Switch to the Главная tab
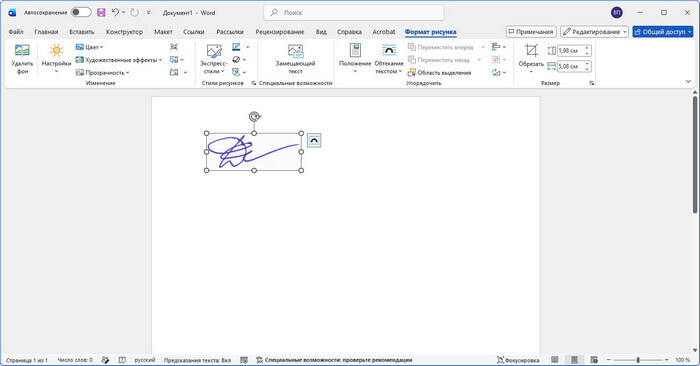 click(x=46, y=32)
